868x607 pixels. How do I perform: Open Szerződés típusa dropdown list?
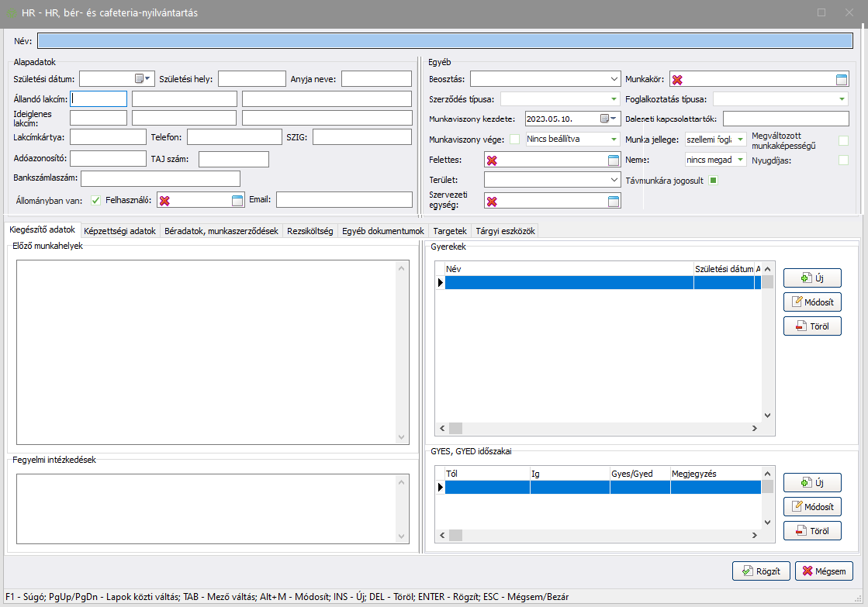(613, 99)
